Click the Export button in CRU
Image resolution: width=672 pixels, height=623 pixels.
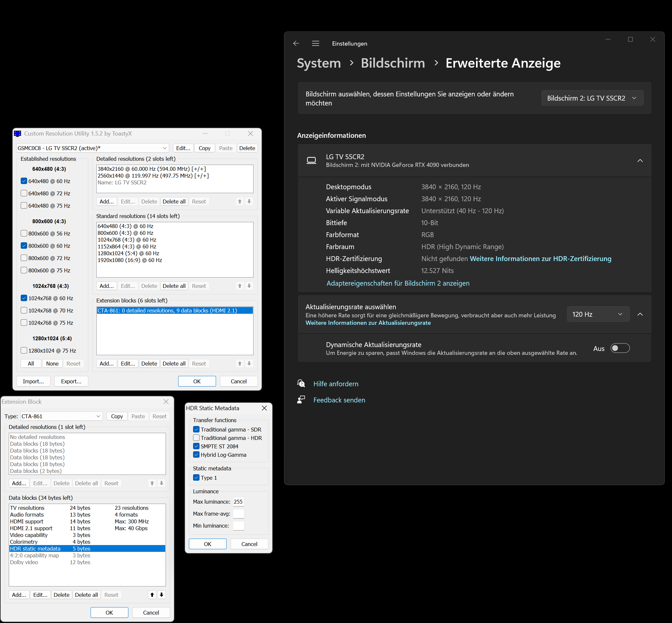click(x=71, y=381)
